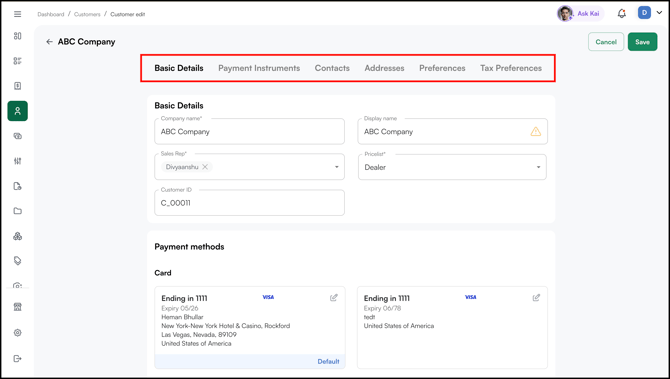Viewport: 670px width, 379px height.
Task: Click the Expiry 06/78 text
Action: [x=382, y=308]
